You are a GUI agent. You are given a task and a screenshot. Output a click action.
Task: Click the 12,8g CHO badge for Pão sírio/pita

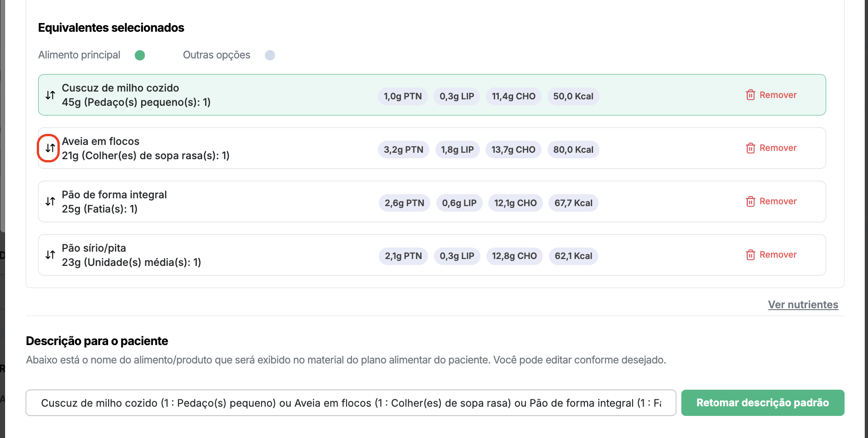coord(514,256)
